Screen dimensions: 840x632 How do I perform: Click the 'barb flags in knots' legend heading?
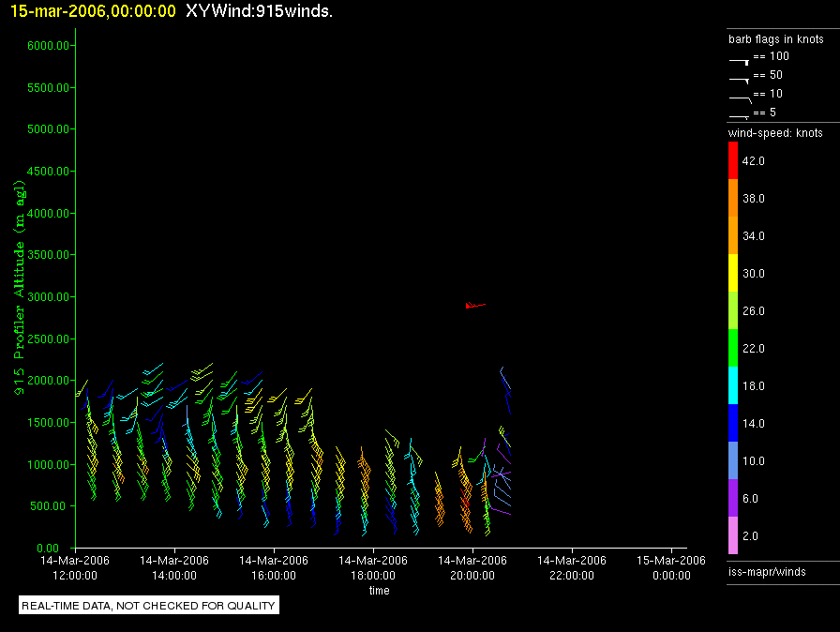(776, 39)
